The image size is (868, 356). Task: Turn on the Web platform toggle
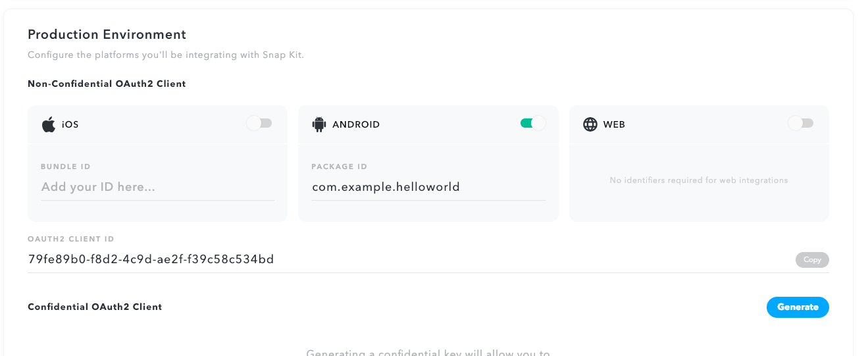[801, 123]
